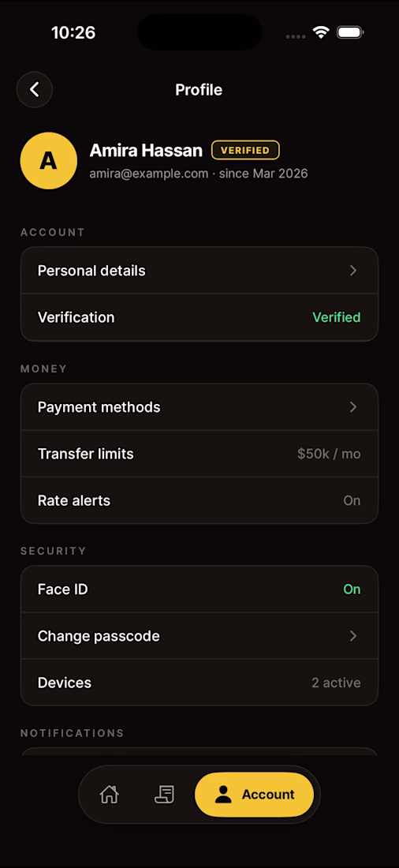Tap the green Verified status text
This screenshot has height=868, width=399.
[x=337, y=317]
